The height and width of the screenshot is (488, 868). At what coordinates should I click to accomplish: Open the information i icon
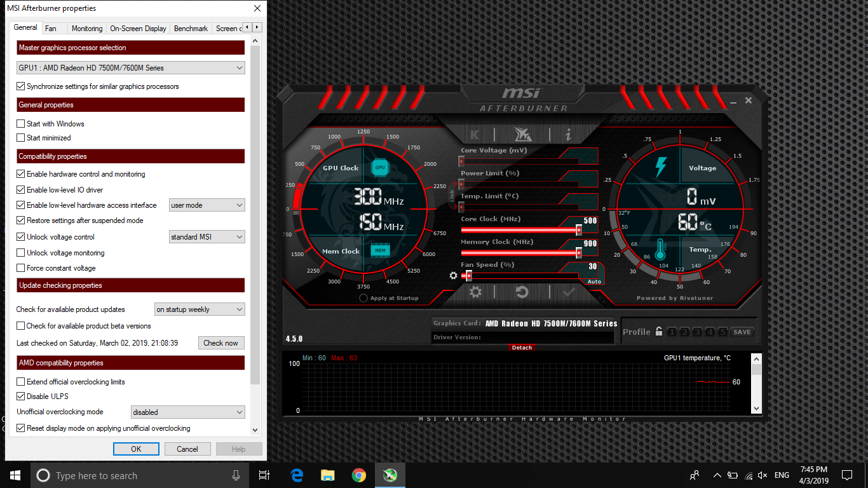point(568,135)
